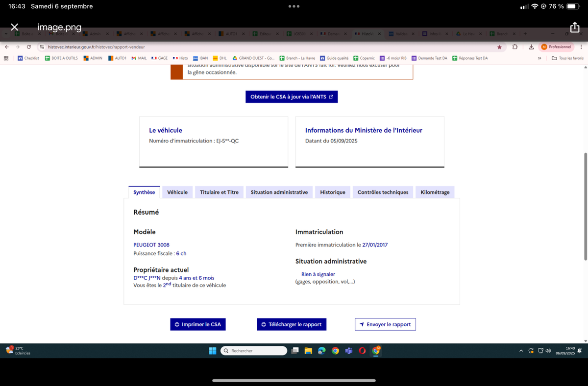This screenshot has width=588, height=386.
Task: Open the BOITE A OUTILS bookmark
Action: pos(61,58)
